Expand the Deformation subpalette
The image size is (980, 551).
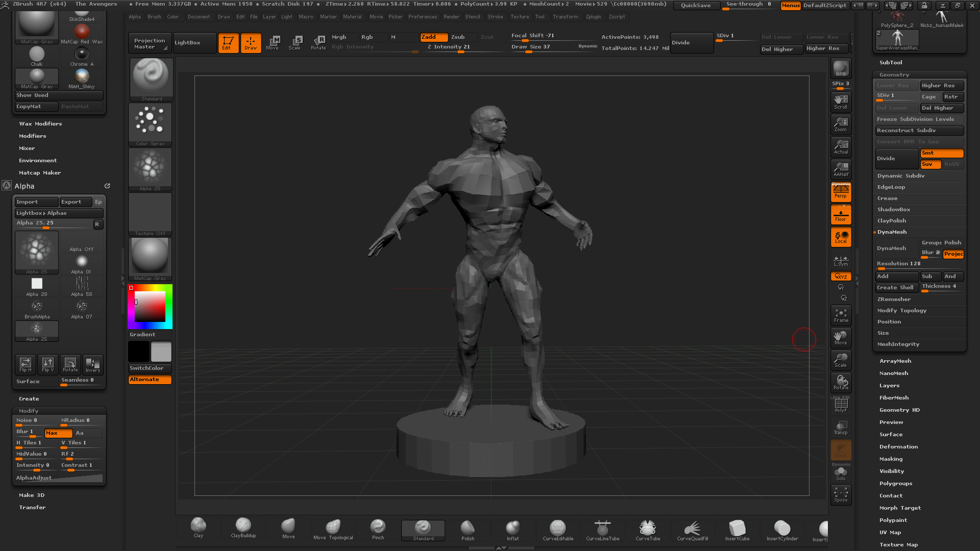[898, 447]
